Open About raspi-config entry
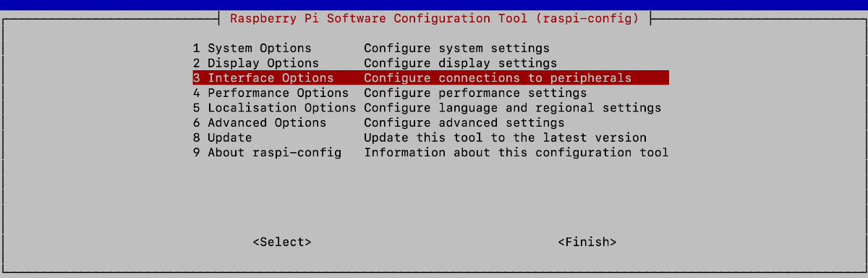Image resolution: width=868 pixels, height=278 pixels. (430, 153)
